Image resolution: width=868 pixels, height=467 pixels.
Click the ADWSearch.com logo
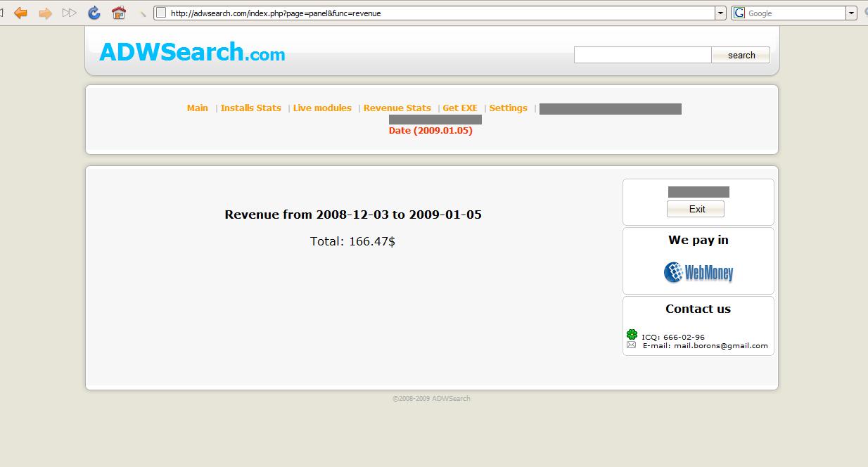click(192, 51)
